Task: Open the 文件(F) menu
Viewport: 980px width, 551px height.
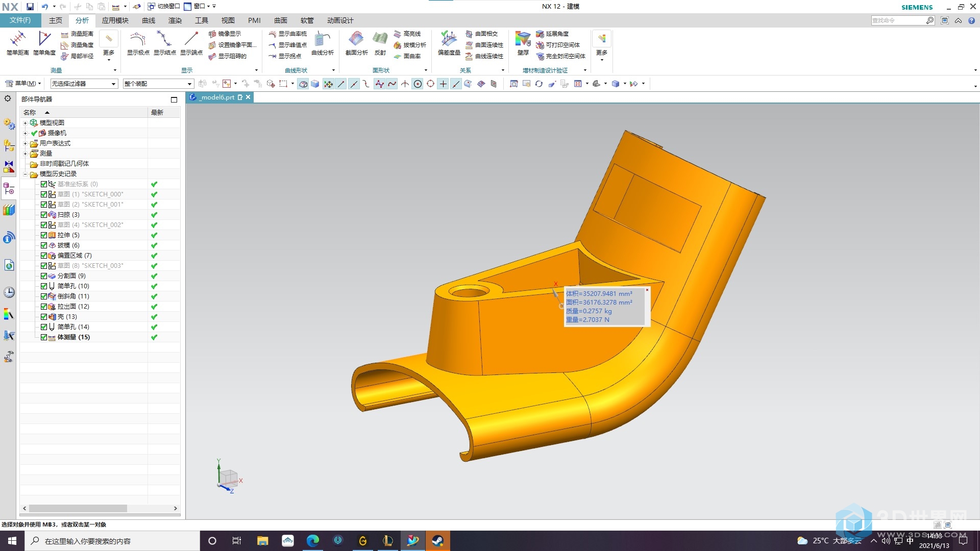Action: coord(20,20)
